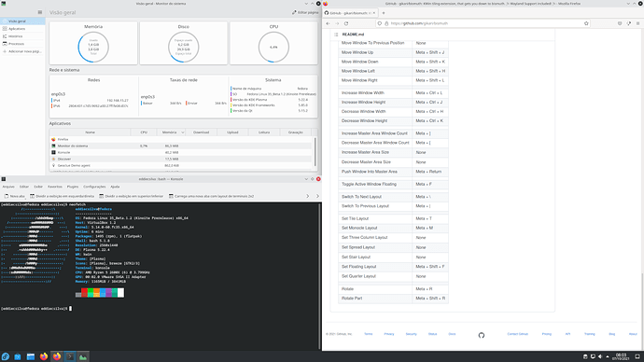Image resolution: width=644 pixels, height=362 pixels.
Task: Open the Contact GitHub footer link
Action: [x=517, y=334]
